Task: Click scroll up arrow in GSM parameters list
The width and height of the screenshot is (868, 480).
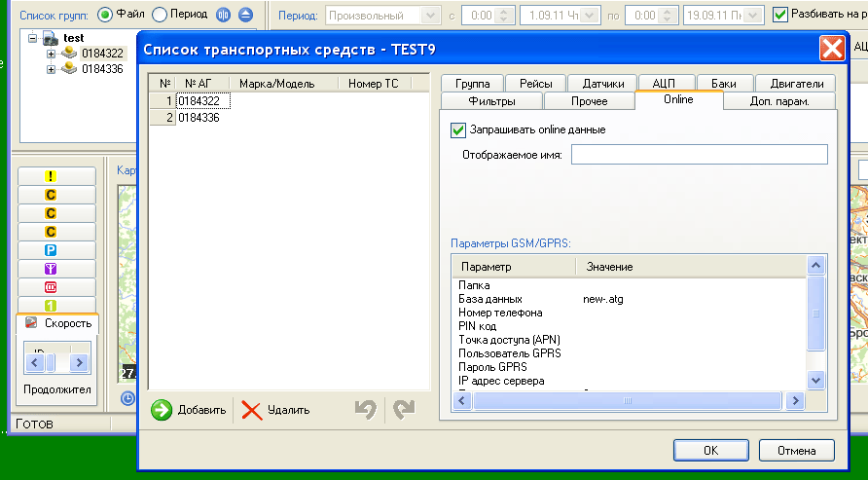Action: point(816,265)
